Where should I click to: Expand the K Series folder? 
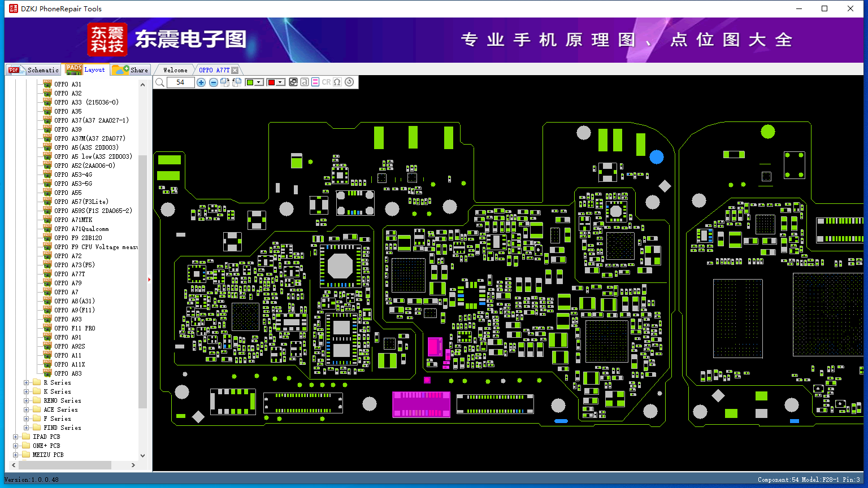[27, 391]
